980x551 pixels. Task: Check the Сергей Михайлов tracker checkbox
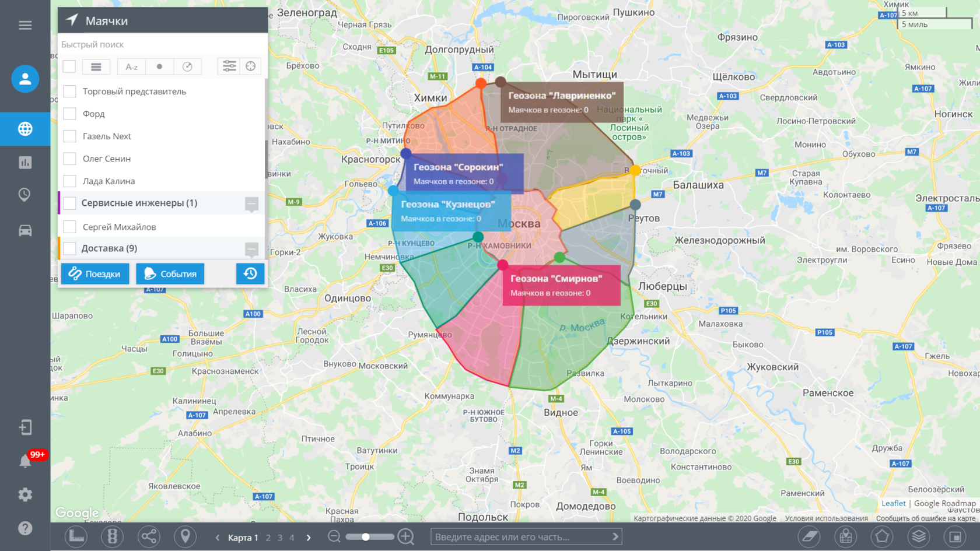tap(69, 227)
